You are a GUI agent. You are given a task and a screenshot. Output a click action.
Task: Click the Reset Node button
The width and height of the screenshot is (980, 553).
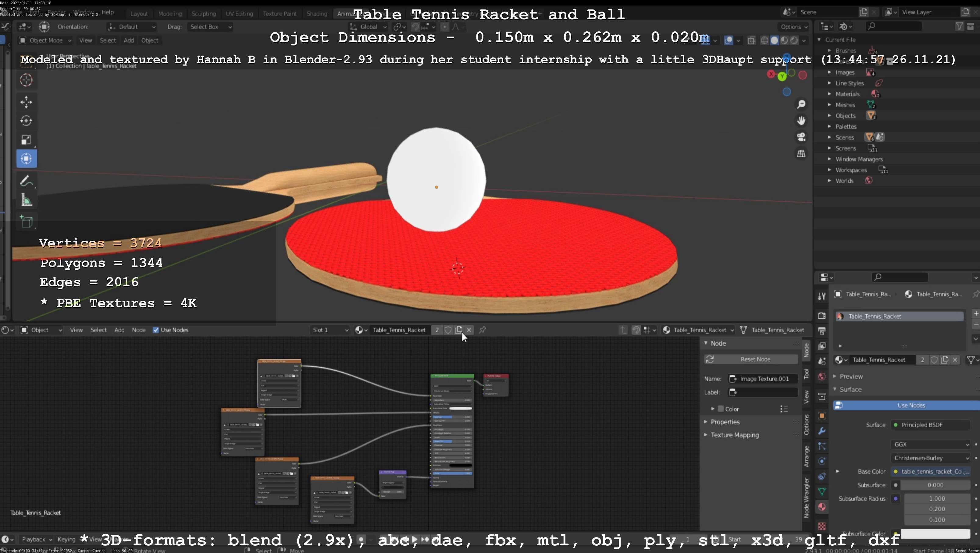[x=751, y=360]
